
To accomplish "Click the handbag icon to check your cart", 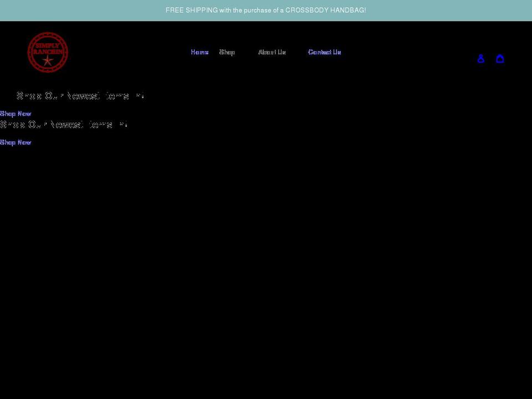I will [500, 58].
